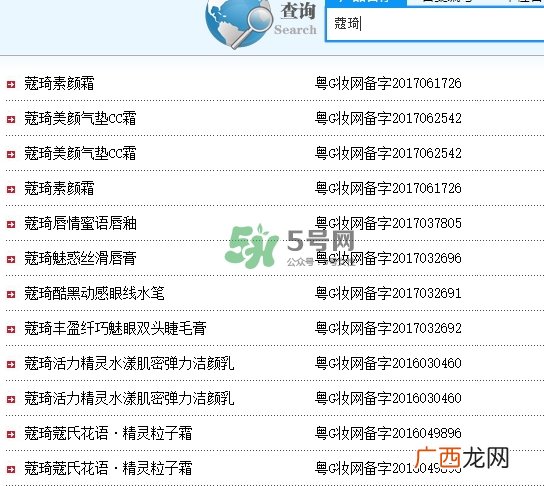Click arrow icon beside 蔻琦唇情蜜语唇釉
Screen dimensions: 544x486
pyautogui.click(x=11, y=224)
